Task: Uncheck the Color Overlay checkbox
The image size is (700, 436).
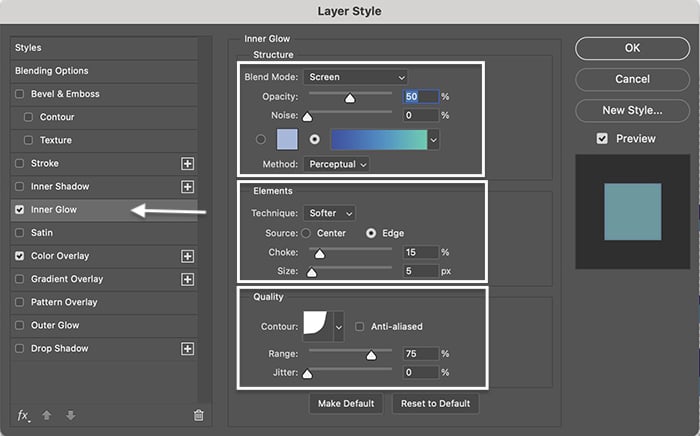Action: [20, 256]
